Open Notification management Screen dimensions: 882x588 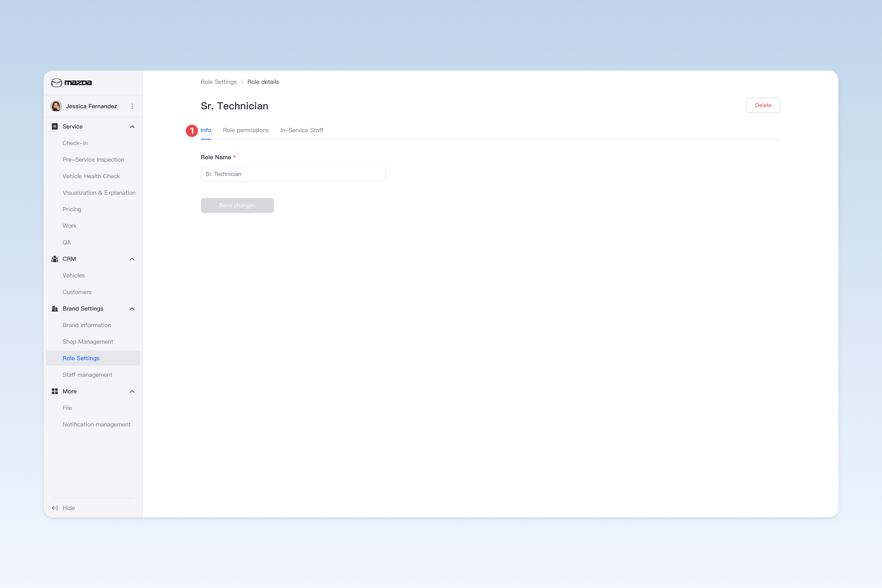(x=97, y=424)
